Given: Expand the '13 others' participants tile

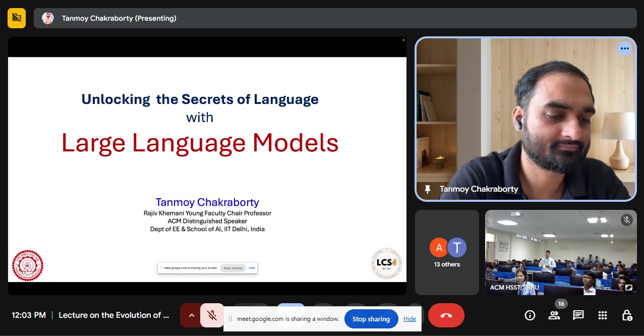Looking at the screenshot, I should point(447,252).
